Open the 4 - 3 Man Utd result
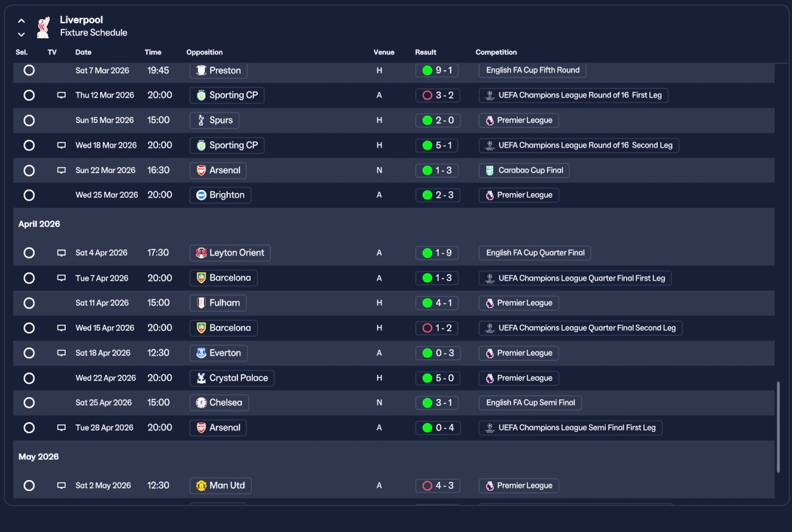792x532 pixels. [437, 486]
